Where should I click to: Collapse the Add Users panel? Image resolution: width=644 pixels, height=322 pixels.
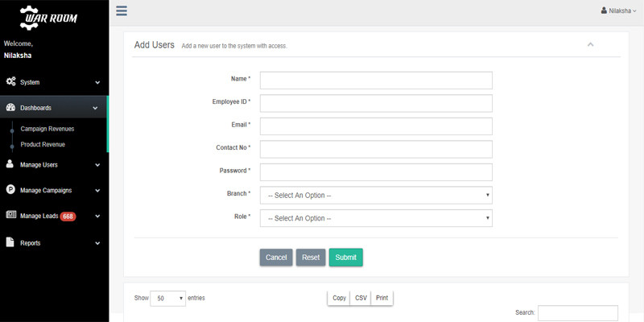(591, 44)
